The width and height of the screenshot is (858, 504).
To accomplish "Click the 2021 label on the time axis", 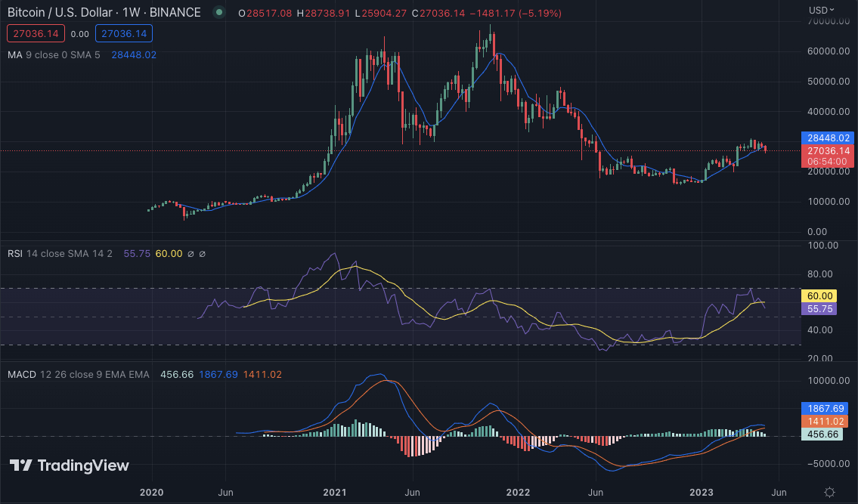I will (x=334, y=493).
